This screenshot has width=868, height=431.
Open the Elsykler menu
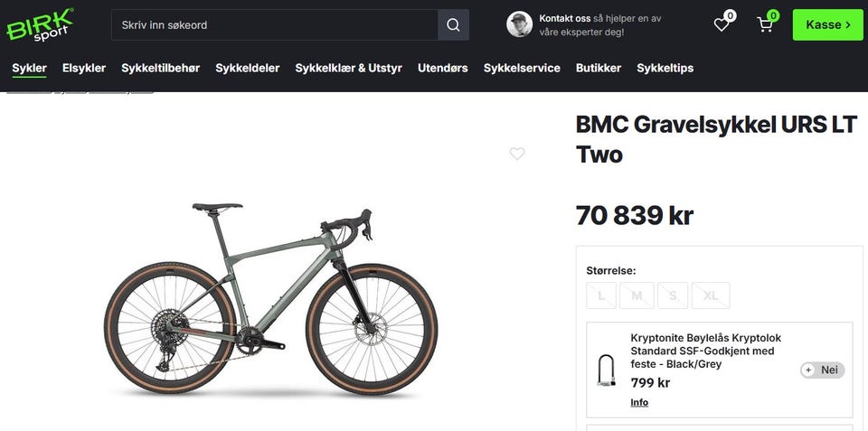click(x=84, y=68)
